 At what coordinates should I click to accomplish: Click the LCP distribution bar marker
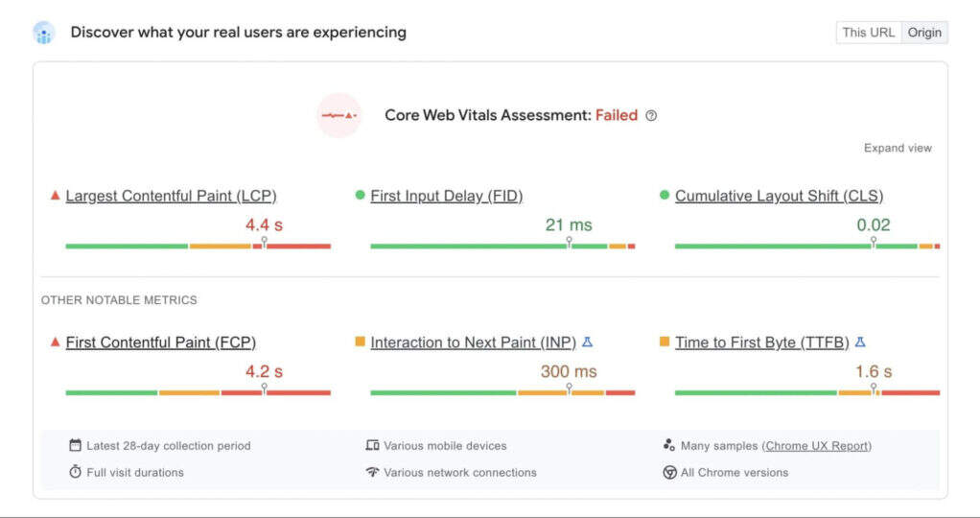click(264, 243)
